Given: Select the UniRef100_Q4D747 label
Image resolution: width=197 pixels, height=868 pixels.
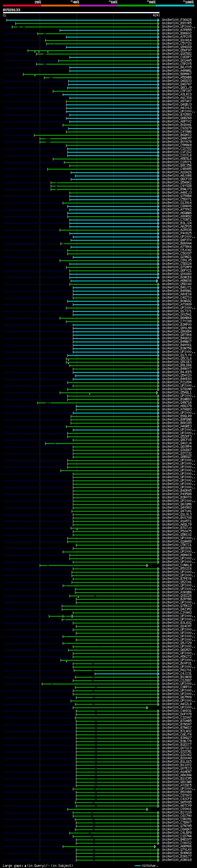Looking at the screenshot, I should 177,85.
